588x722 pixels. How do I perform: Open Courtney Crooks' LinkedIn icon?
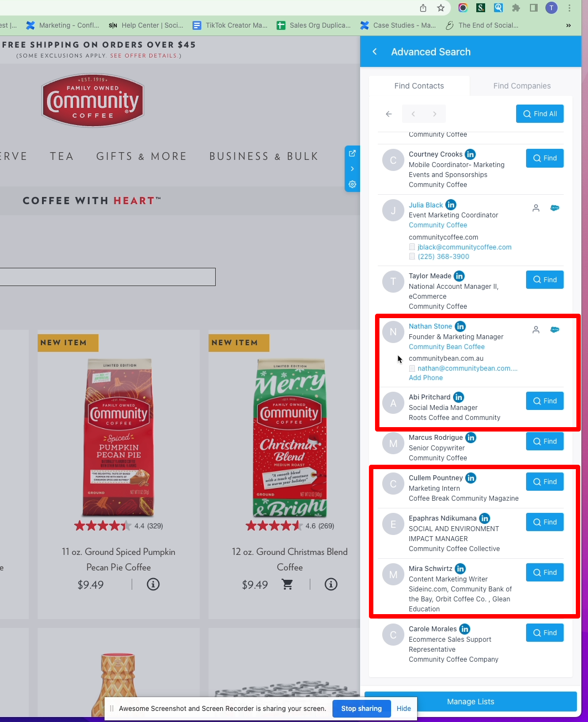click(470, 154)
